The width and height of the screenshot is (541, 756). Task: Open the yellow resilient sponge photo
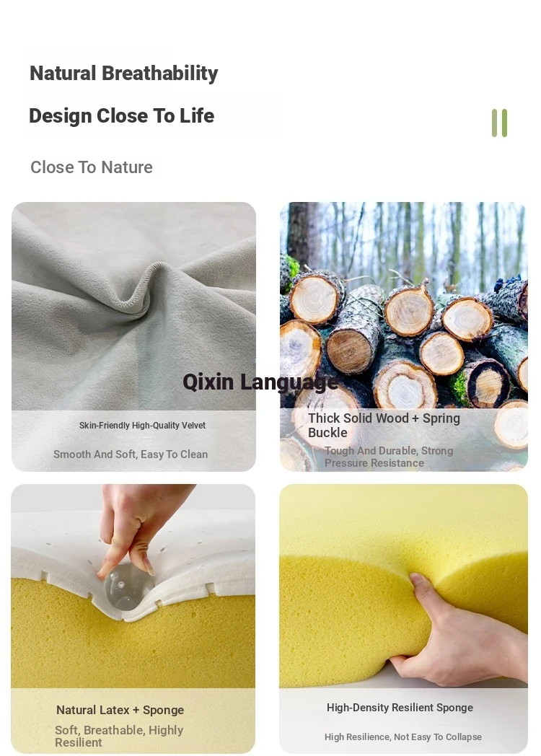403,618
